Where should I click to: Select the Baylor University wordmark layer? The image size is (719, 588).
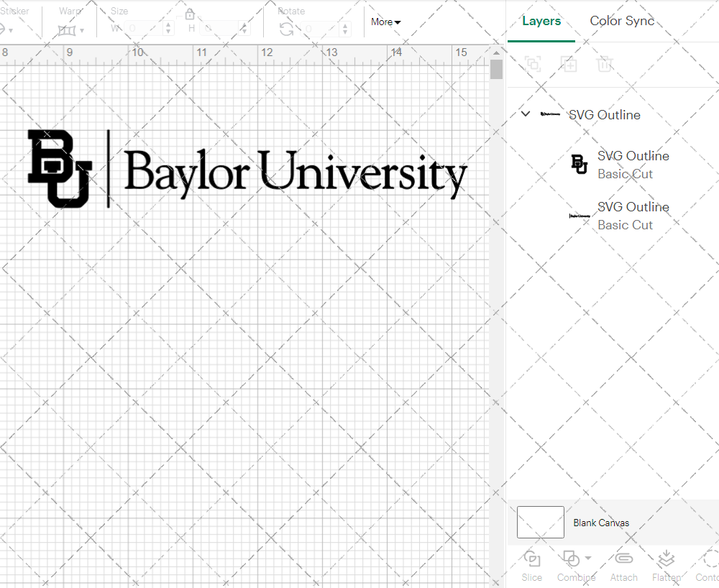click(633, 215)
